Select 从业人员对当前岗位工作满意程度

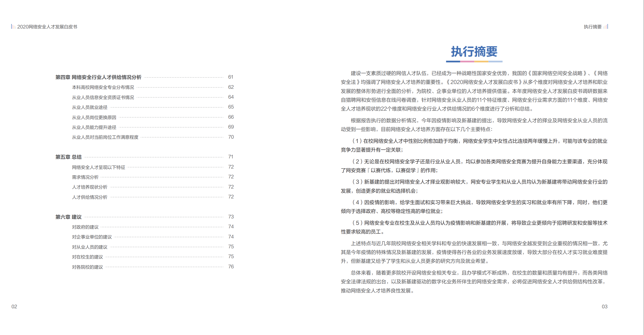[105, 137]
